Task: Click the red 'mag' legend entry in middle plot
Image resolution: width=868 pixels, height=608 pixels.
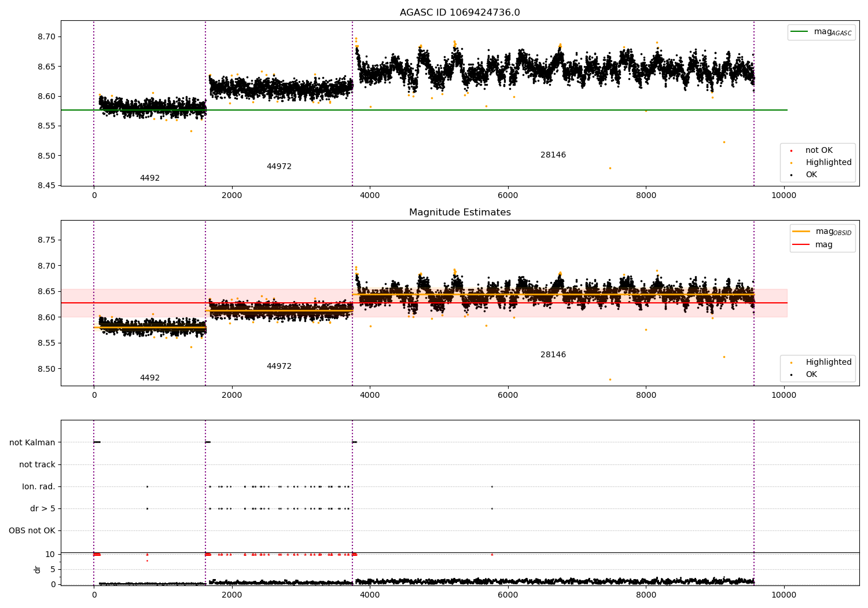Action: point(812,245)
